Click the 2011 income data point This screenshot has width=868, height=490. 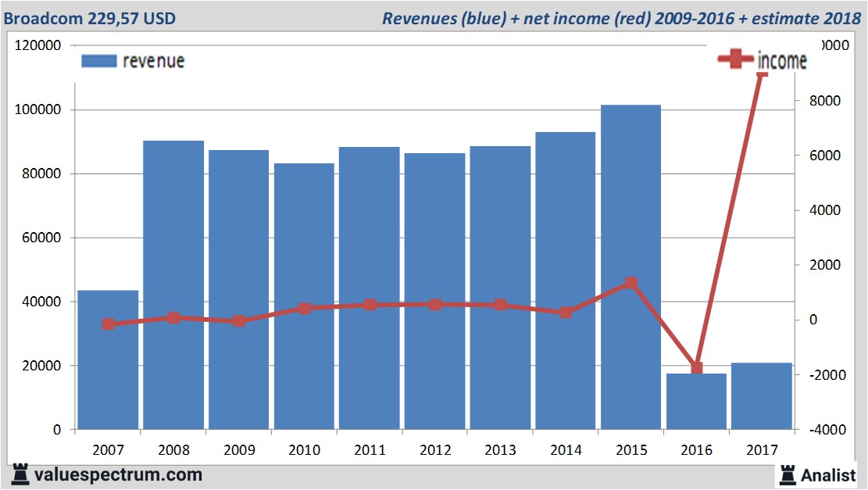click(370, 305)
